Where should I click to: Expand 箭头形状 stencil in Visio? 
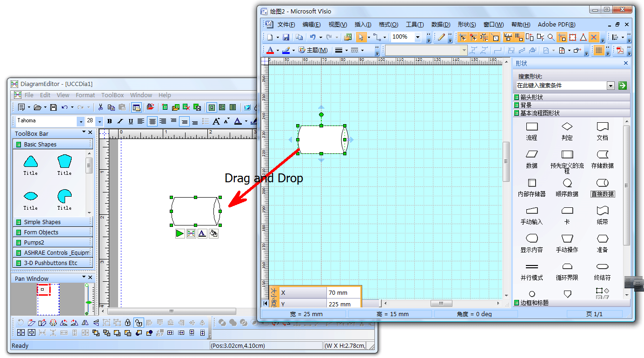[x=571, y=98]
